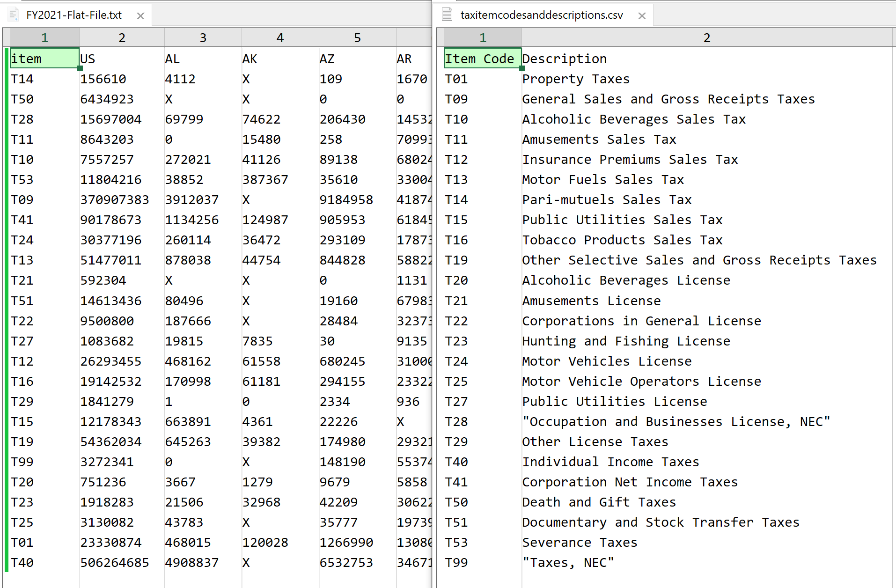Click 'Amusements License' description

(591, 301)
